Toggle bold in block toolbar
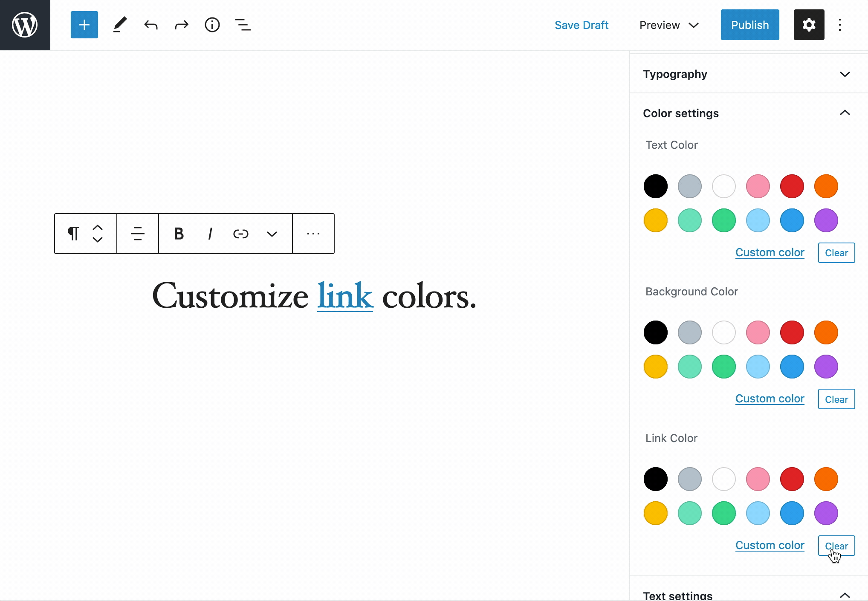 coord(179,234)
